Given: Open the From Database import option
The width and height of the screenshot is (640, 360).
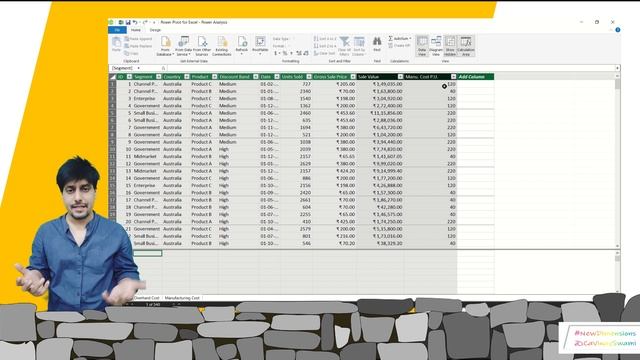Looking at the screenshot, I should 165,46.
